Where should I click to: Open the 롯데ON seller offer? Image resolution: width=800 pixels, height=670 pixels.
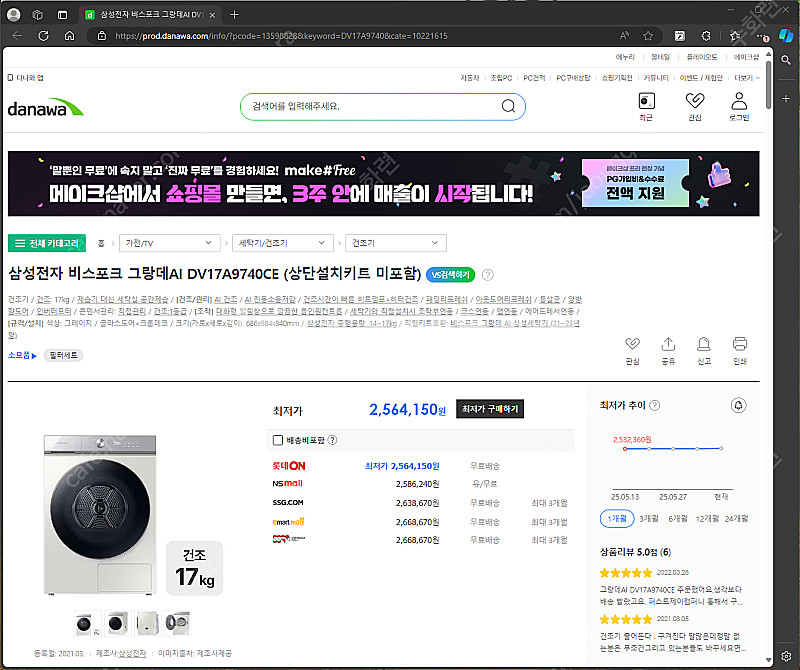click(x=289, y=466)
